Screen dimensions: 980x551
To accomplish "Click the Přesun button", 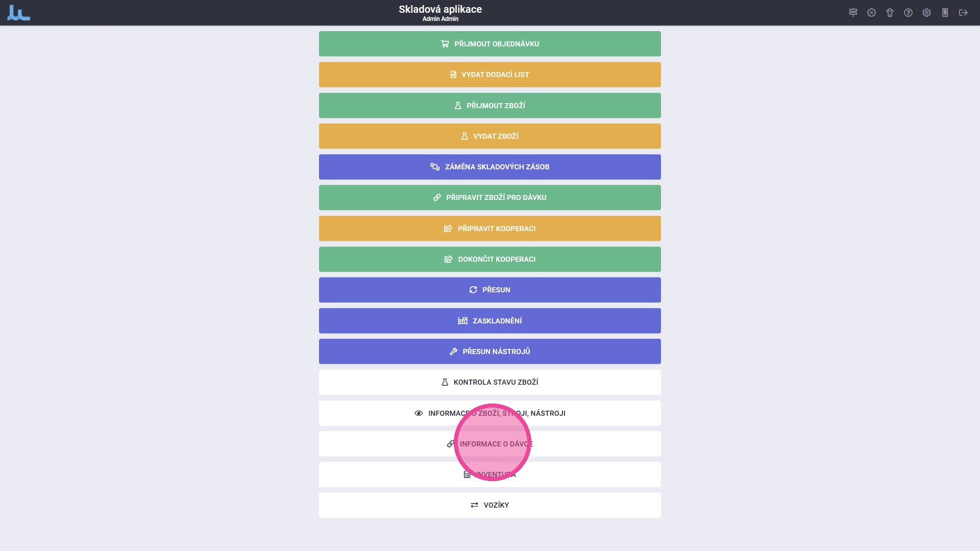I will pos(489,290).
